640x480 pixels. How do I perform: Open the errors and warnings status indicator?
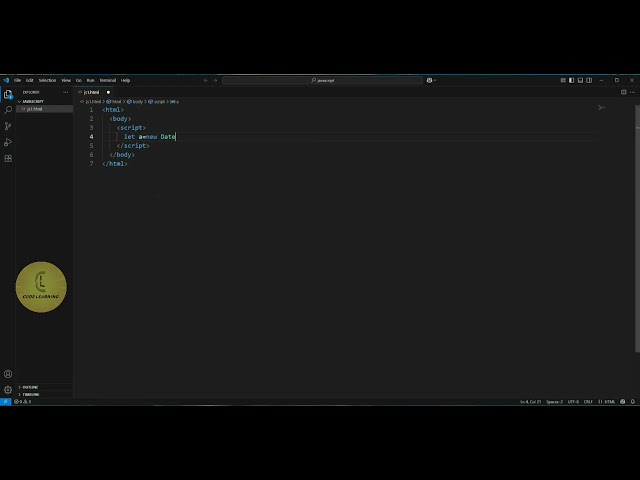[x=22, y=402]
